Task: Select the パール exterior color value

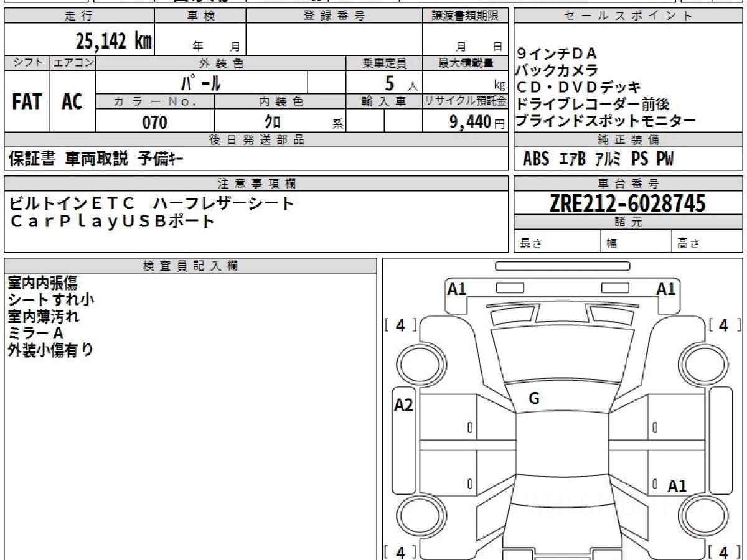Action: point(201,82)
